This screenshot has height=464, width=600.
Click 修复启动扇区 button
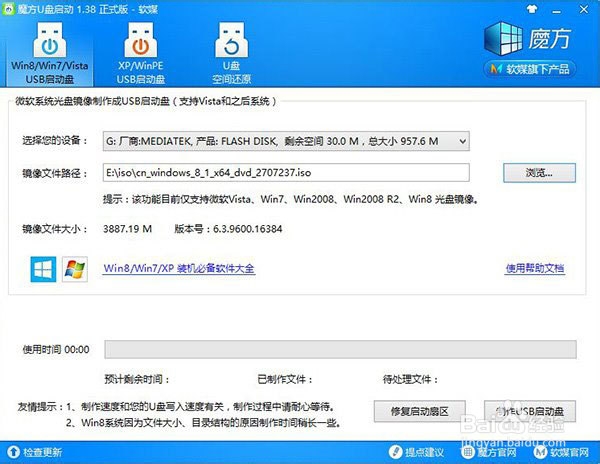tap(419, 411)
